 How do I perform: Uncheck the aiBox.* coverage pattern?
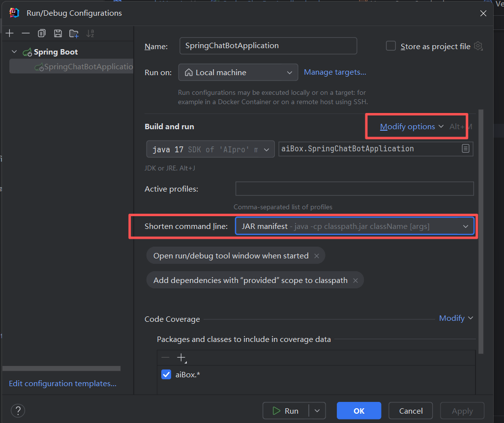[x=166, y=374]
